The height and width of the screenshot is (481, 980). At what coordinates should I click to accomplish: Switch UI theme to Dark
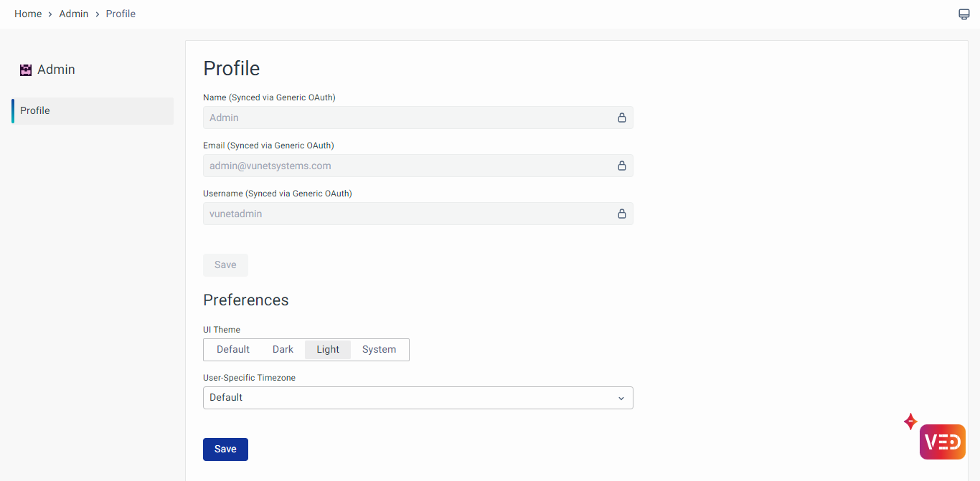click(283, 350)
